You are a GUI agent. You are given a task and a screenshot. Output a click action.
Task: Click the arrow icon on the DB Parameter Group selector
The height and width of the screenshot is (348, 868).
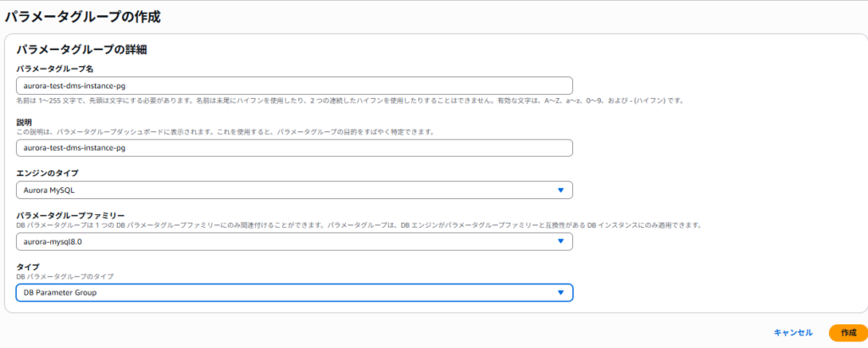click(560, 293)
